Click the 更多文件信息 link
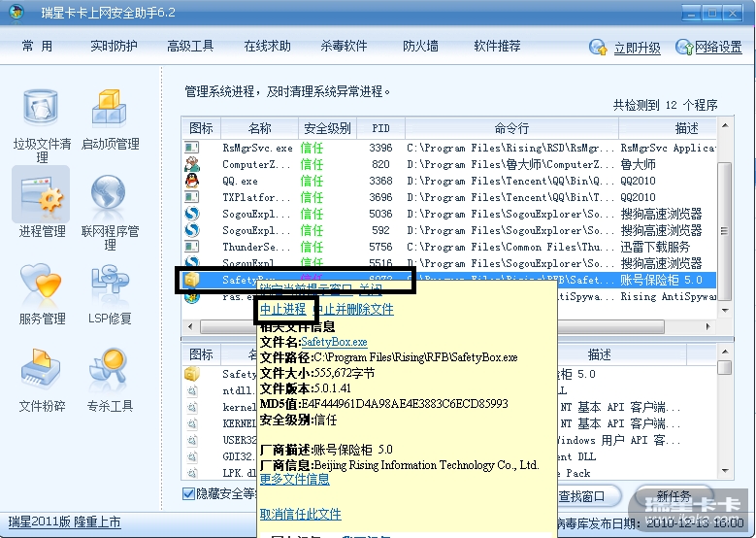Image resolution: width=756 pixels, height=538 pixels. [295, 479]
